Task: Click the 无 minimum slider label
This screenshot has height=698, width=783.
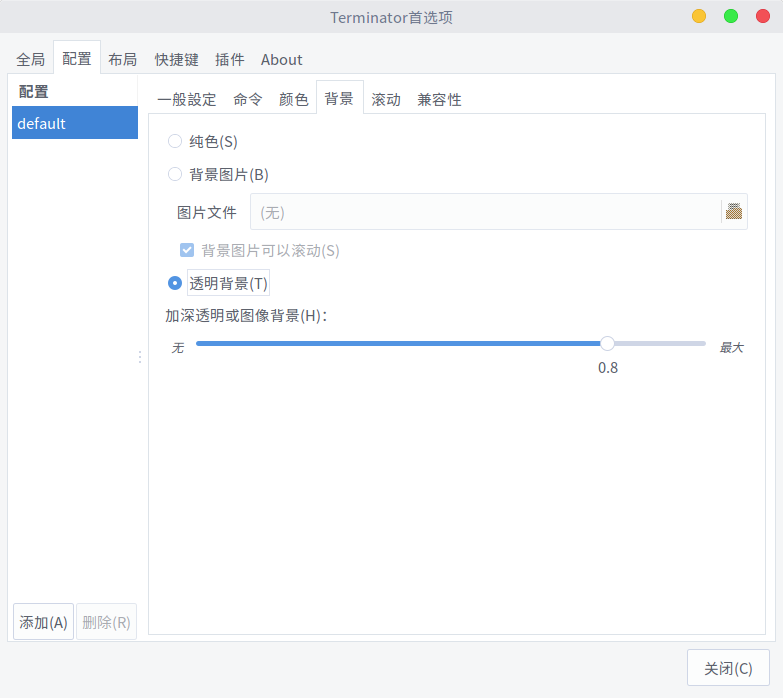Action: pos(178,348)
